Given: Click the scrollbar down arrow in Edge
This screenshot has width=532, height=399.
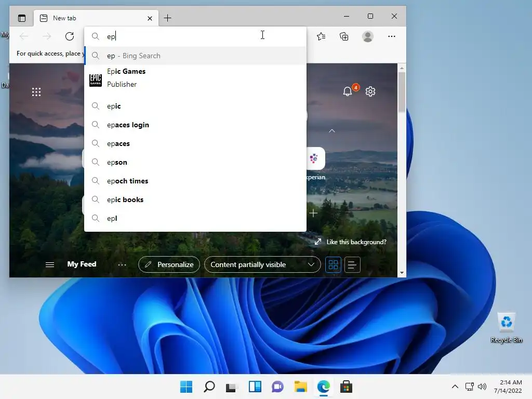Looking at the screenshot, I should click(x=402, y=273).
